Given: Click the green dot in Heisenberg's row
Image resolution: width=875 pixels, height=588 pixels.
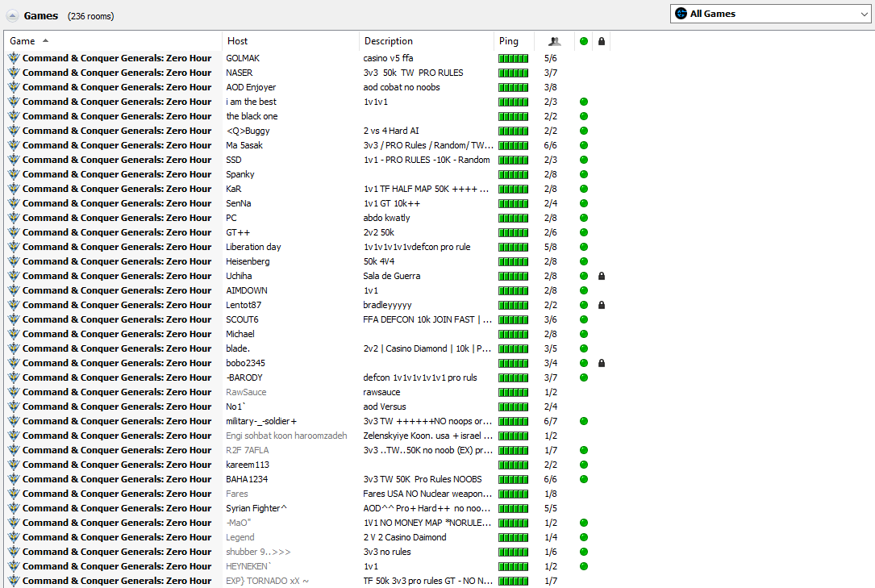Looking at the screenshot, I should pyautogui.click(x=584, y=261).
